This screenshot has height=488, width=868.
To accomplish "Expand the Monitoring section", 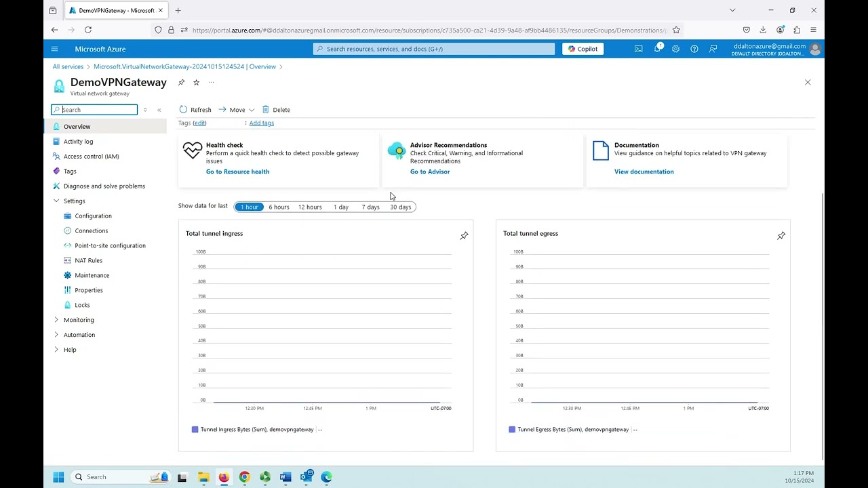I will tap(56, 320).
